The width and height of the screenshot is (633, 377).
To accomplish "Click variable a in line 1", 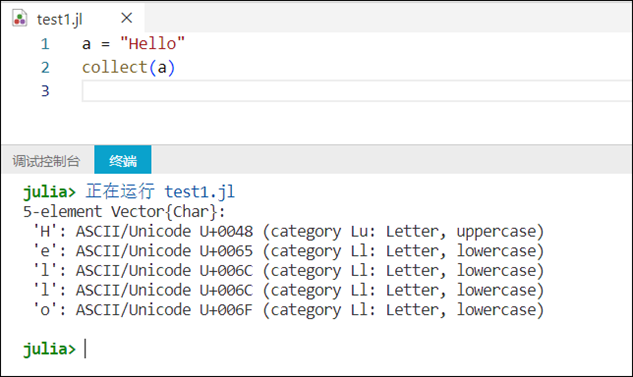I will pos(86,44).
